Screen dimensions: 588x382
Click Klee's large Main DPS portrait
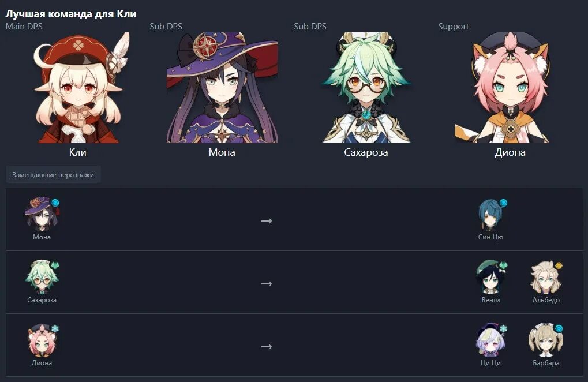click(x=78, y=88)
